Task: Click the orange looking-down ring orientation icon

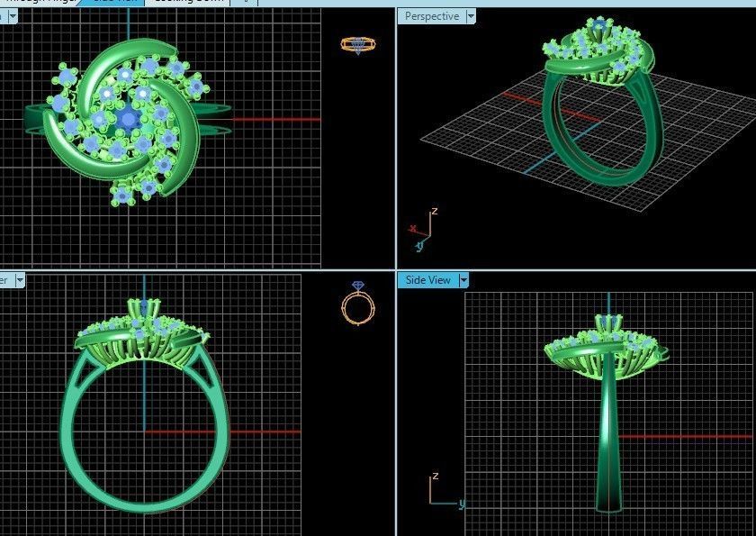Action: coord(358,45)
